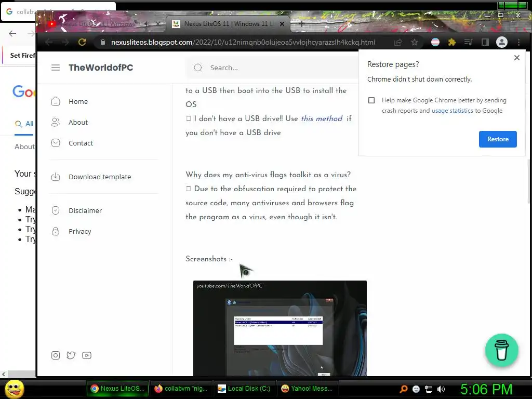Click into the blog Search field
The width and height of the screenshot is (532, 399).
click(x=271, y=68)
